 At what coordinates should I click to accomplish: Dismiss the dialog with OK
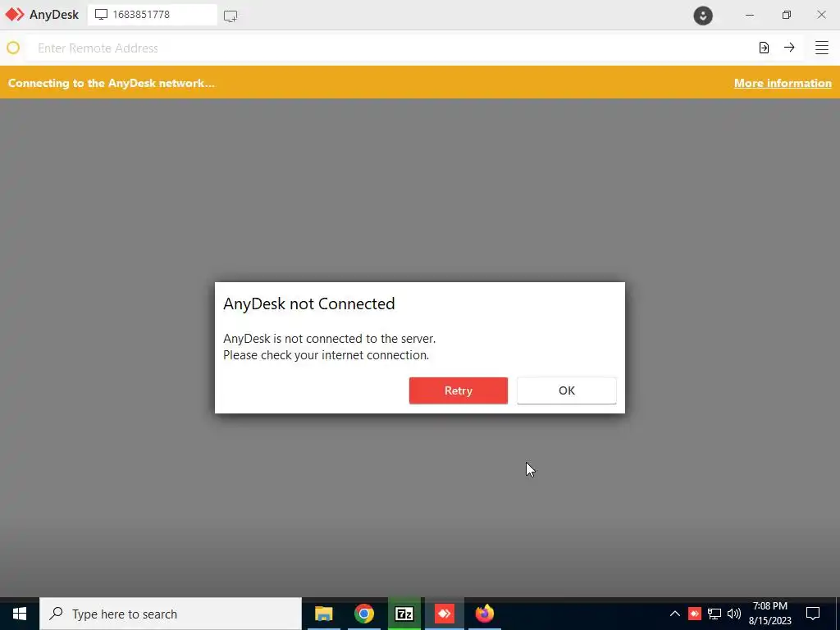pos(566,390)
